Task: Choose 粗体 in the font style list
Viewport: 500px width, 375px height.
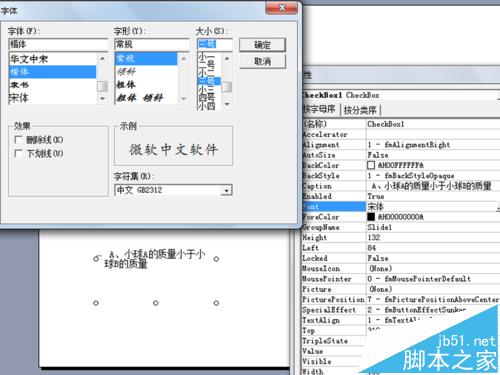Action: pos(146,85)
